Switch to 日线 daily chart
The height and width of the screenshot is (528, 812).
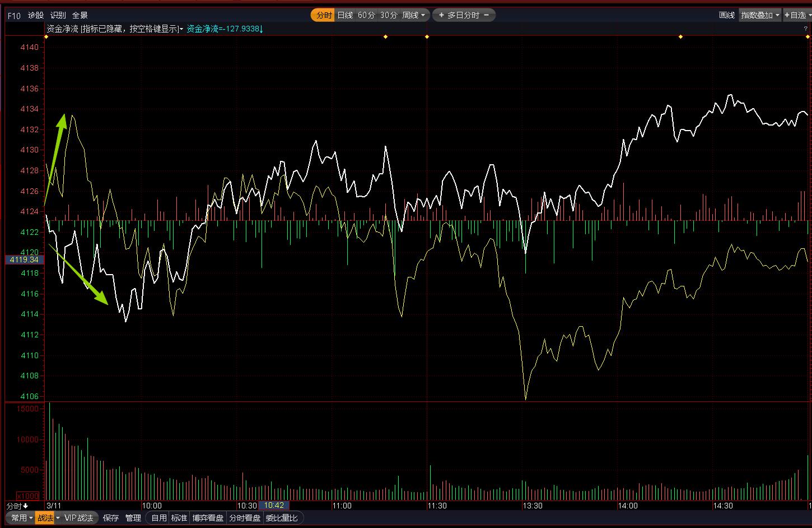345,15
